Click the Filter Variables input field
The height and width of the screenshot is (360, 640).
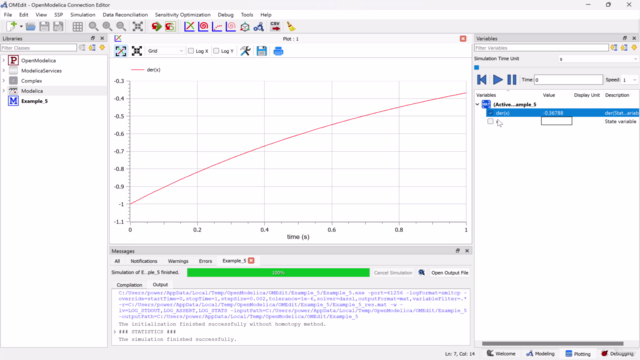541,48
